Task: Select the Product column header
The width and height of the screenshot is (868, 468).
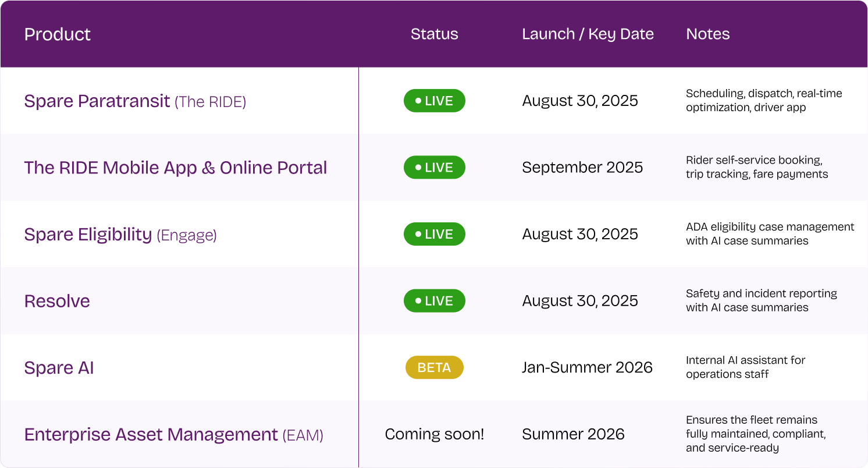Action: (58, 34)
